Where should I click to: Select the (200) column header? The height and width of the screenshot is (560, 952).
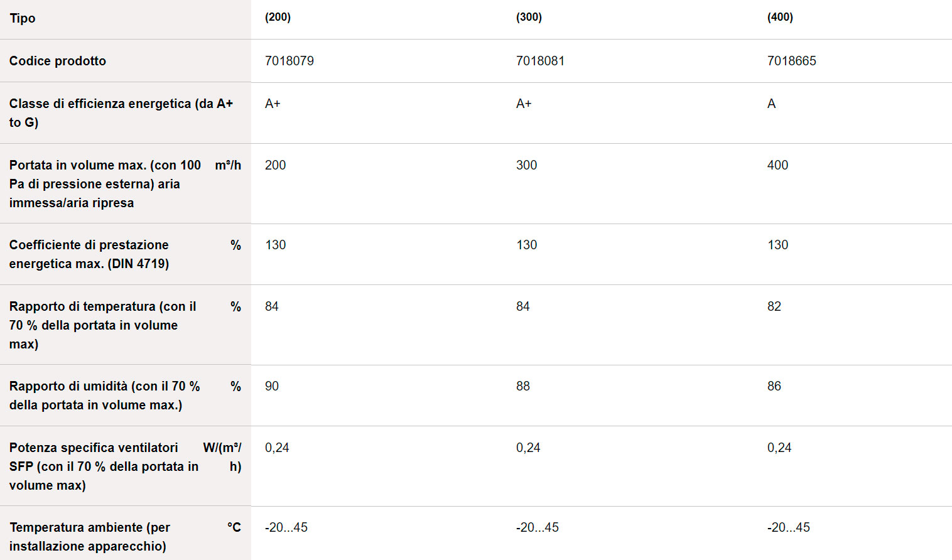[x=278, y=17]
